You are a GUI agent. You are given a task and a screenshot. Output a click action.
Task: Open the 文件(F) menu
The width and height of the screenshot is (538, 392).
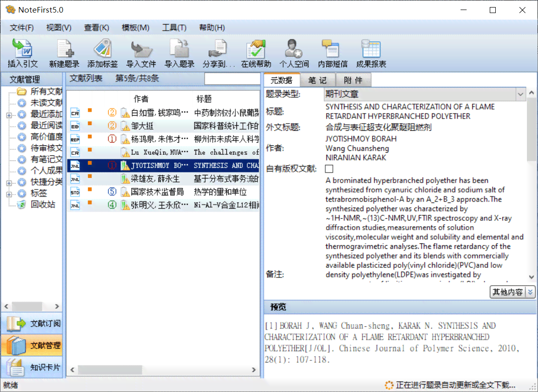22,28
